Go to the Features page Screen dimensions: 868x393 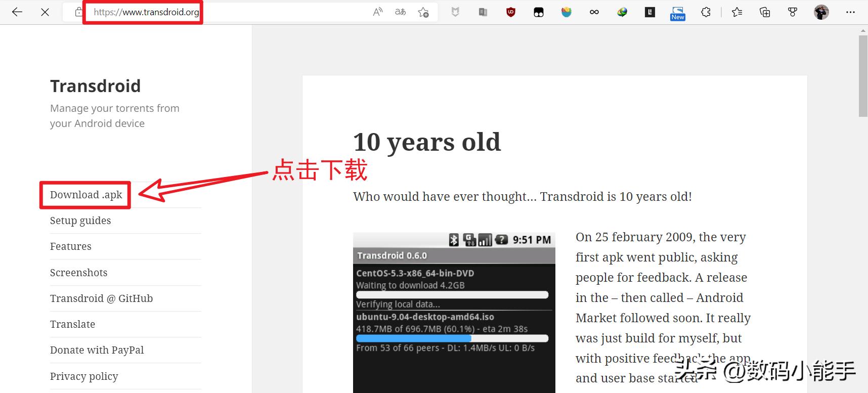[x=71, y=246]
